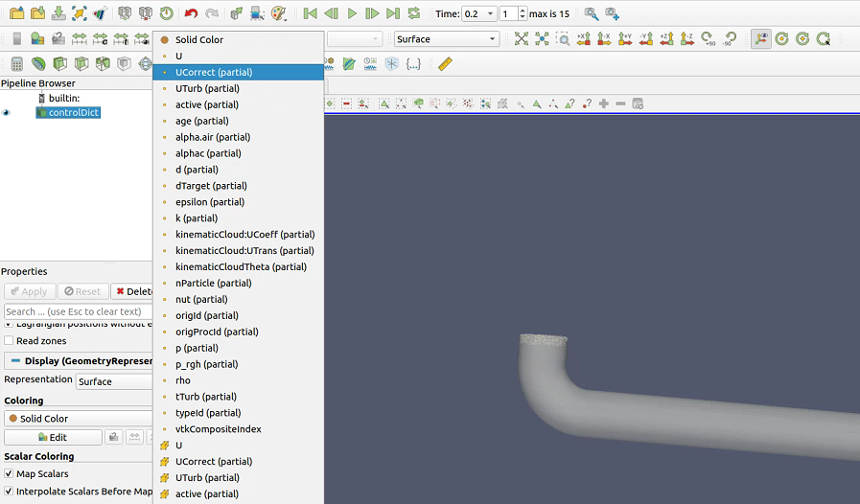Set view direction to +Y
860x504 pixels.
pyautogui.click(x=625, y=38)
